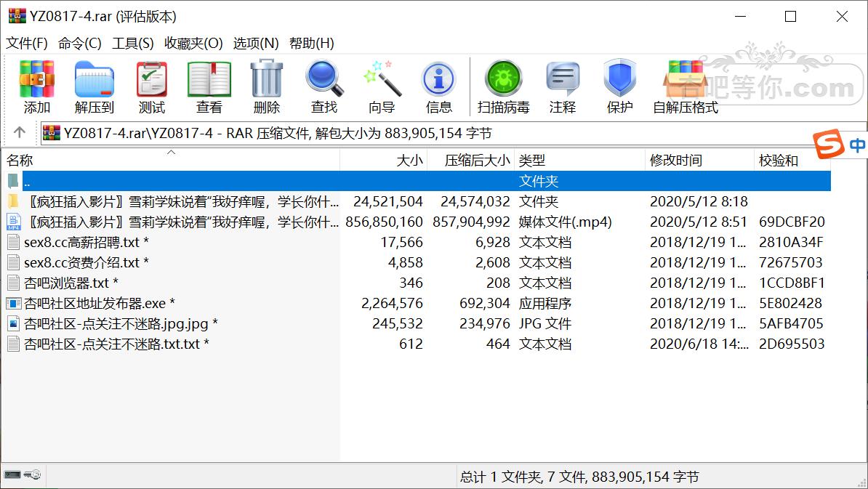Sort by 校验和 column header
The width and height of the screenshot is (868, 489).
point(792,160)
